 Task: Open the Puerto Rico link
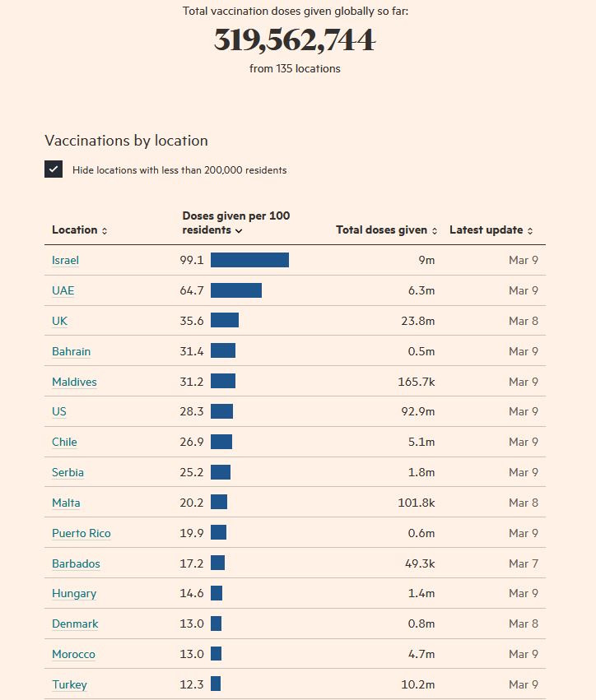click(81, 533)
